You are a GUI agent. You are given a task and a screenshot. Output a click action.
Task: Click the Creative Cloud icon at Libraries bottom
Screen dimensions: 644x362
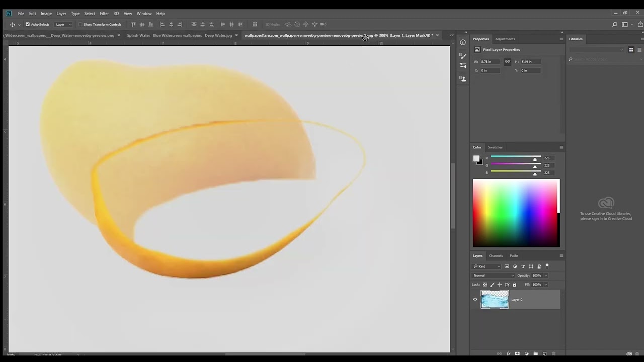[x=629, y=353]
